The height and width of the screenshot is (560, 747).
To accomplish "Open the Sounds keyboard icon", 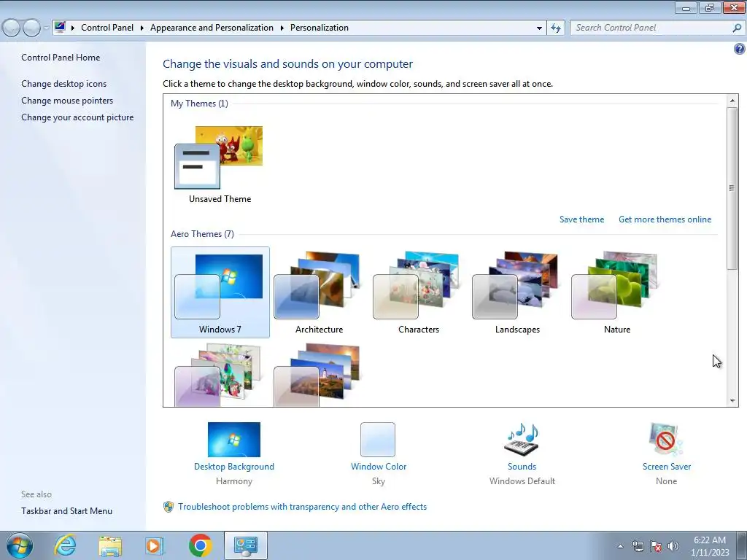I will (522, 440).
